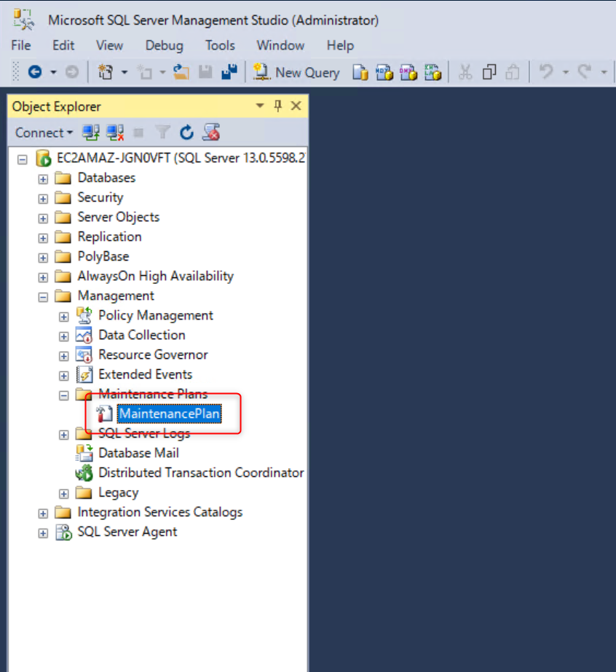
Task: Select Distributed Transaction Coordinator node
Action: 201,473
